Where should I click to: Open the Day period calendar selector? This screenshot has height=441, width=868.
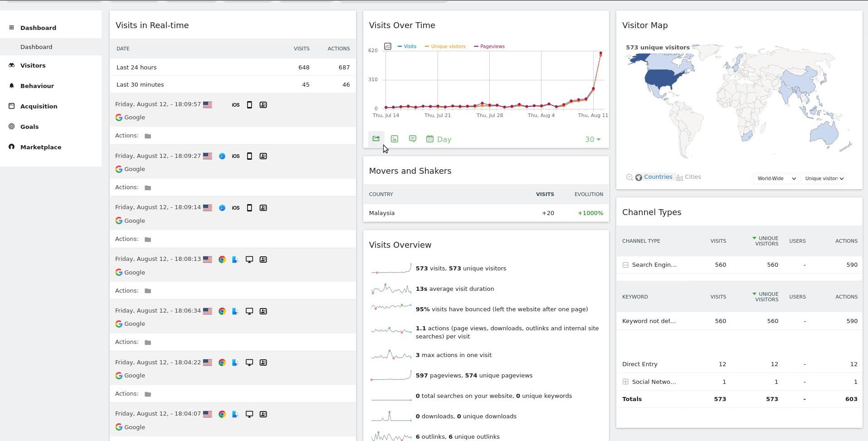point(439,139)
